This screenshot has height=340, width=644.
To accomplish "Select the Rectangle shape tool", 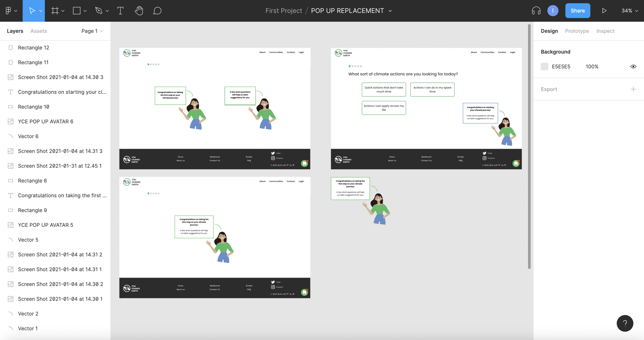I will click(x=77, y=11).
